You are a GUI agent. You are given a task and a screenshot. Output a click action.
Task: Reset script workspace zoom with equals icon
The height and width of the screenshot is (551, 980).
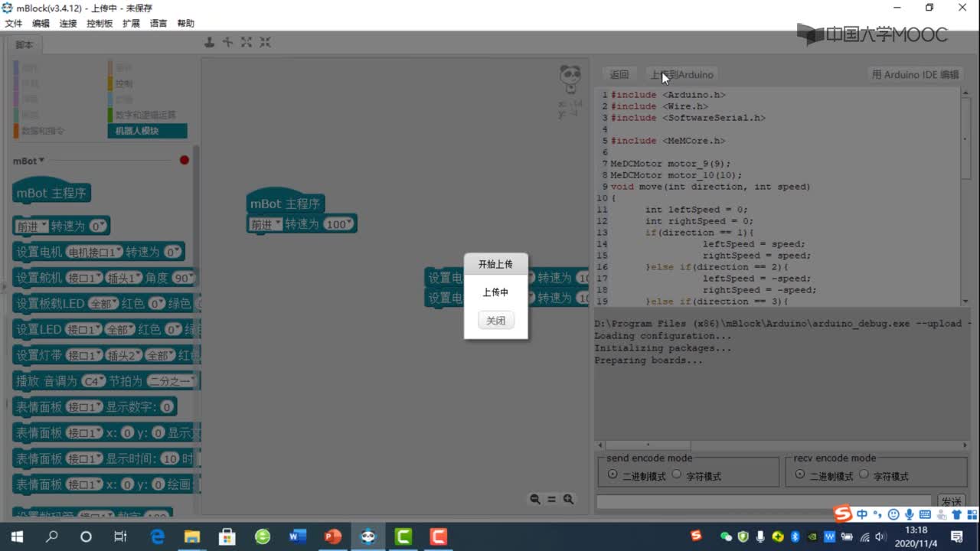click(x=551, y=499)
